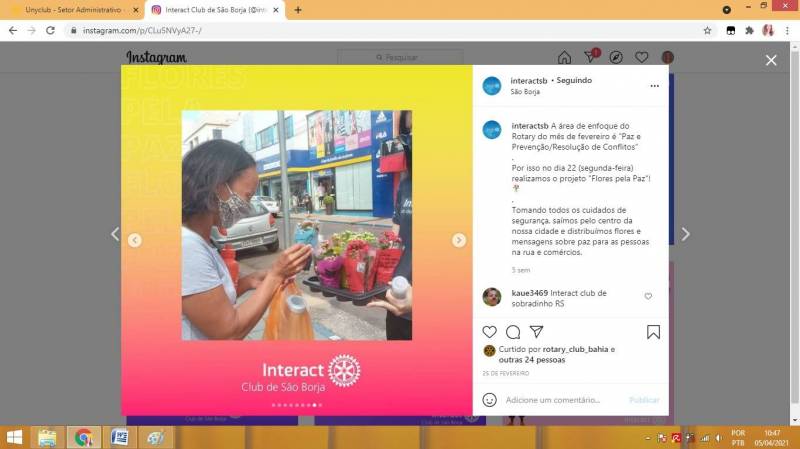Close the post overlay with X
This screenshot has width=800, height=449.
click(771, 61)
